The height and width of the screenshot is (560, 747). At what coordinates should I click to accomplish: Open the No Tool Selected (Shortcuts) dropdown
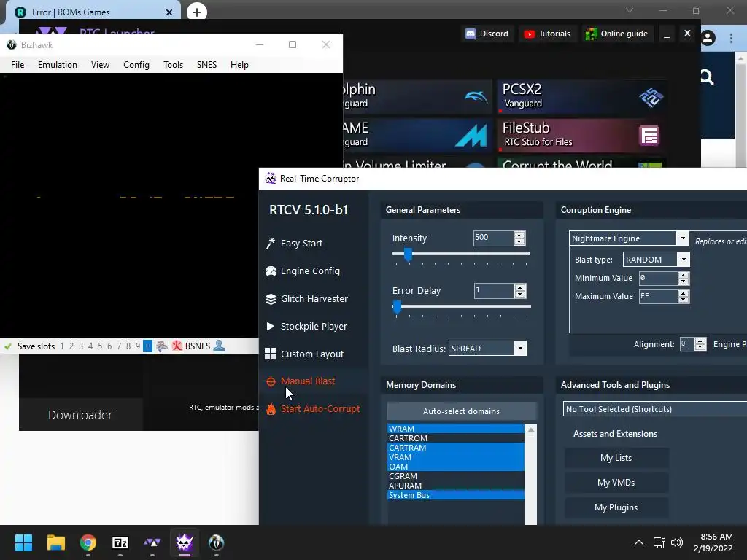coord(654,409)
